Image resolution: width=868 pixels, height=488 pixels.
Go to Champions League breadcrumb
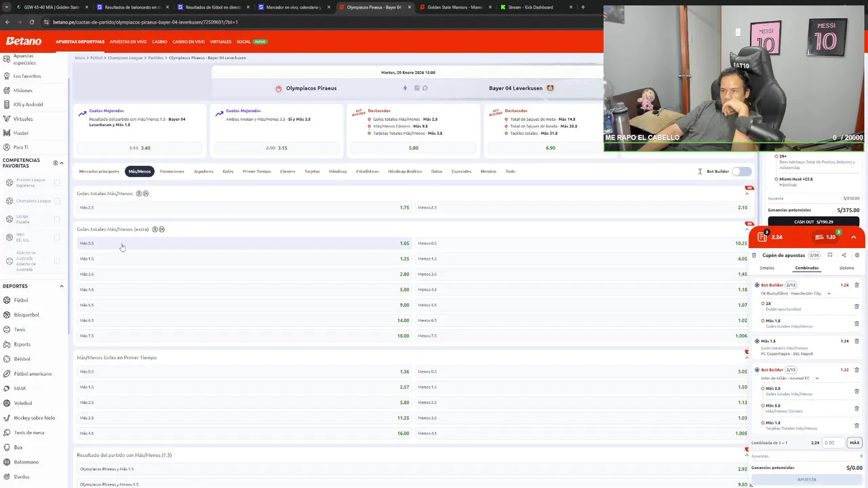point(125,58)
